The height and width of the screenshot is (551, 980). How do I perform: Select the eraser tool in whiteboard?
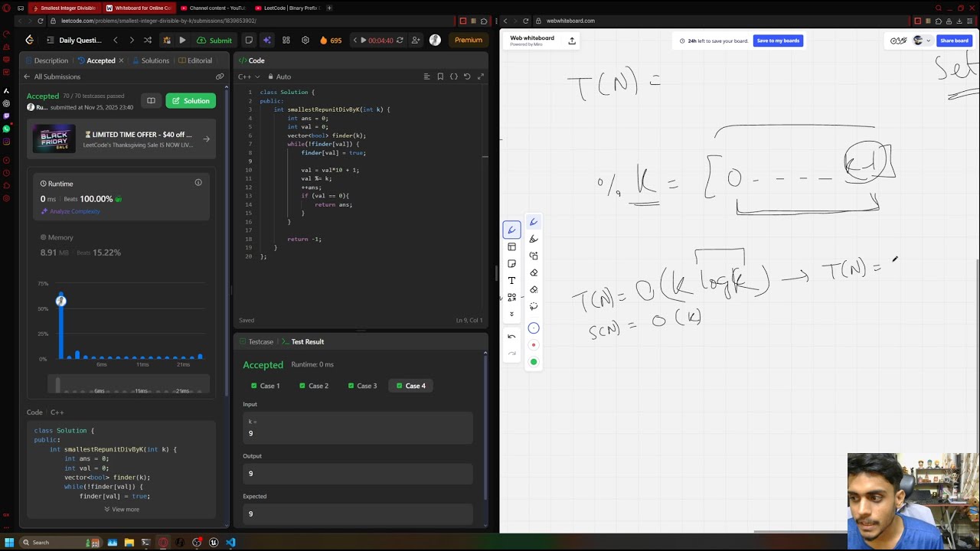[x=534, y=272]
